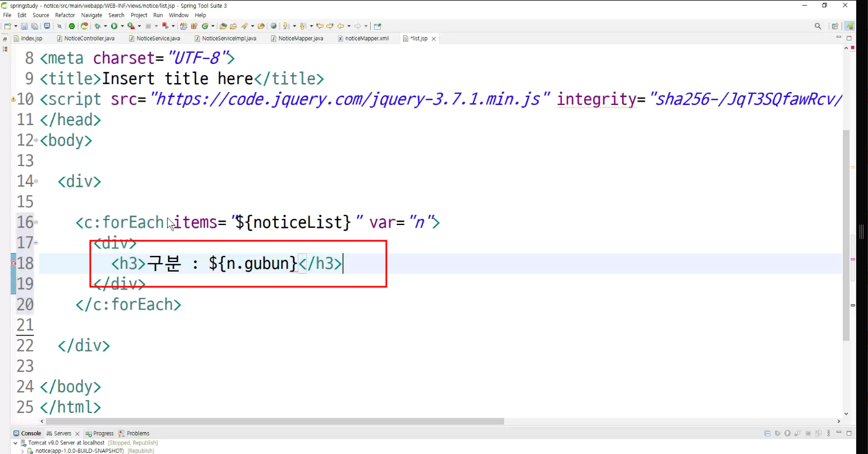This screenshot has width=868, height=454.
Task: Switch to the noticeMapper.xml tab
Action: point(363,39)
